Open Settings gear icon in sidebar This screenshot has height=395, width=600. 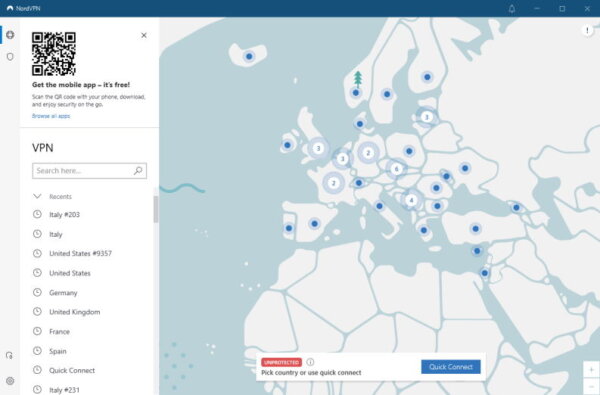(10, 381)
